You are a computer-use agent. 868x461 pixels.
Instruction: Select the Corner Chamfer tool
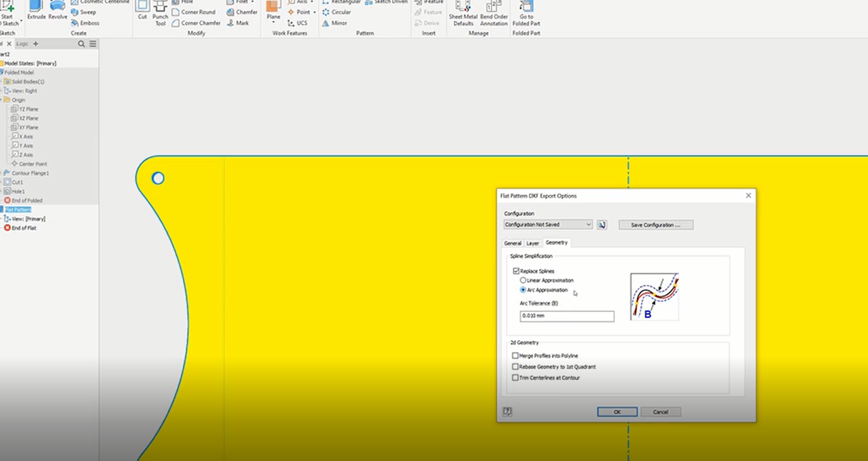tap(196, 23)
